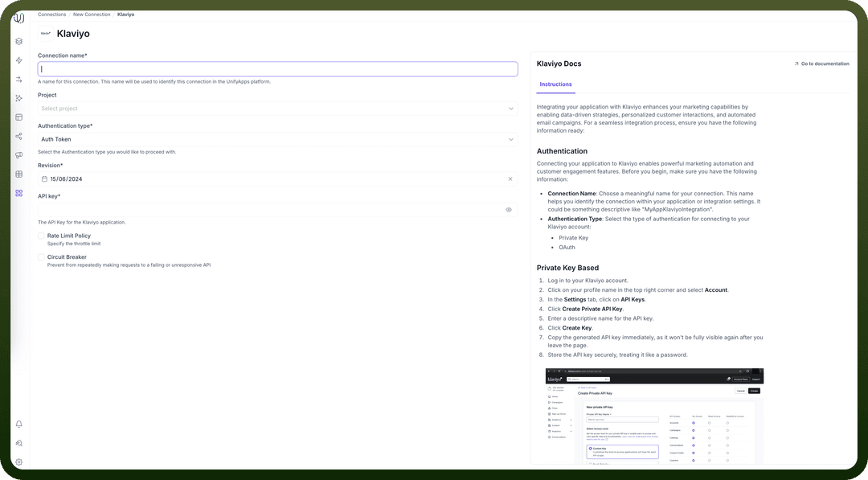
Task: Open the megaphone campaigns sidebar icon
Action: (x=18, y=155)
